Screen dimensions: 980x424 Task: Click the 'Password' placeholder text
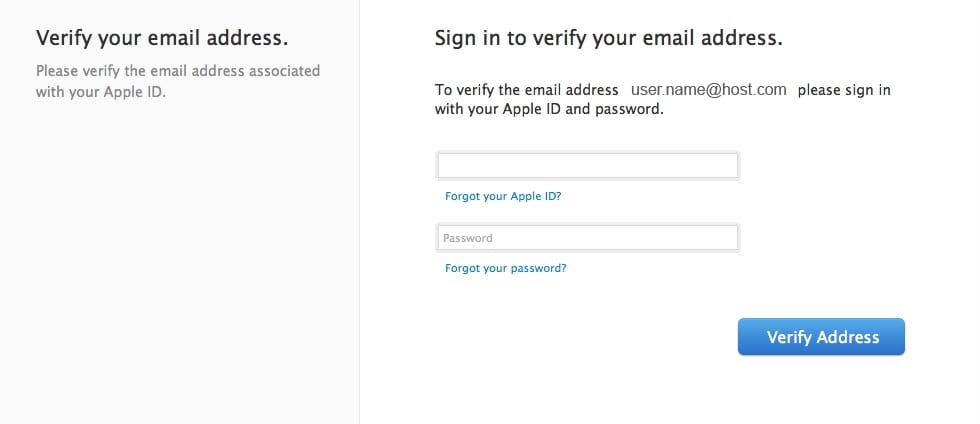click(x=468, y=238)
